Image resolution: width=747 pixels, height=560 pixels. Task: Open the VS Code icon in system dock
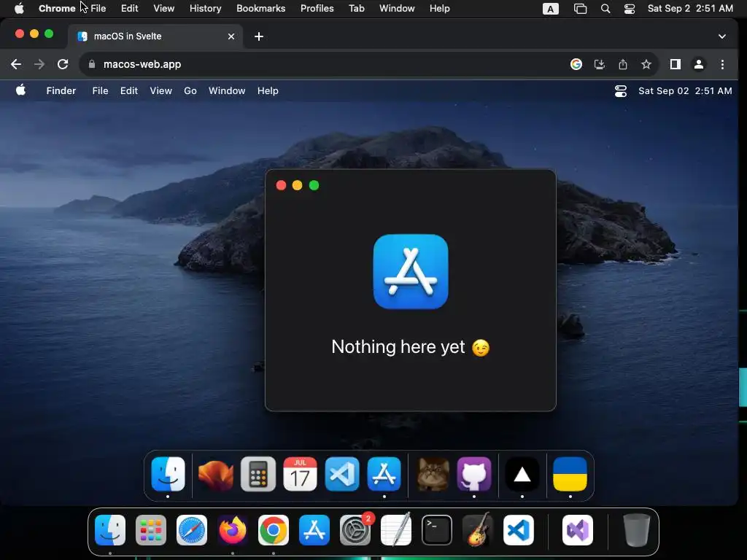click(x=519, y=530)
